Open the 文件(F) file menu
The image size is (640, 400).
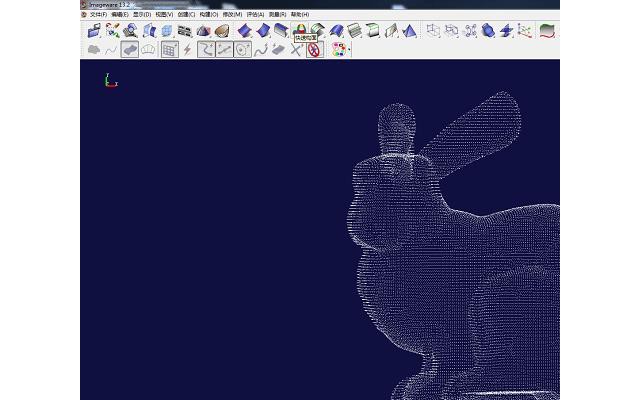[98, 14]
